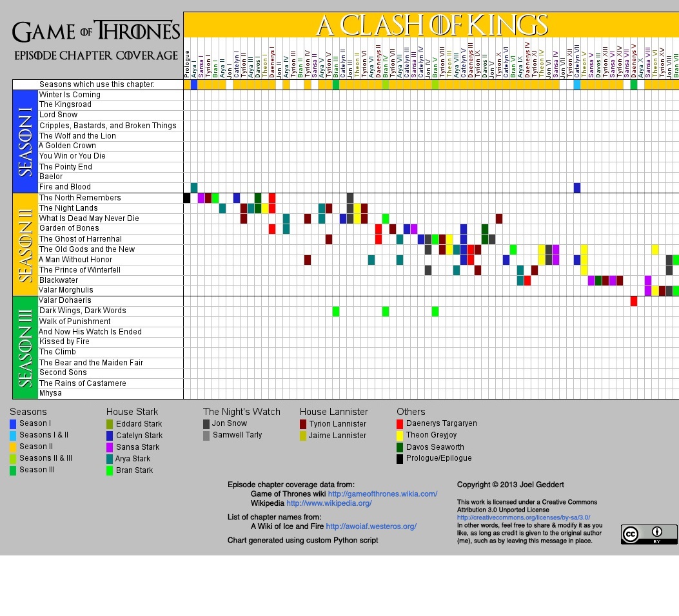Click 'And Now His Watch Is Ended'
The width and height of the screenshot is (679, 616).
tap(90, 332)
